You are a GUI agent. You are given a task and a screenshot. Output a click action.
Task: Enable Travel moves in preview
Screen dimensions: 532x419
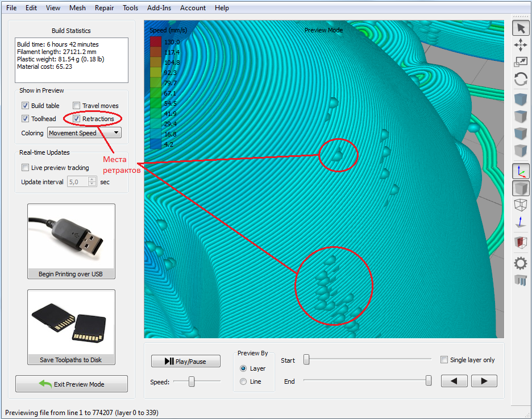76,105
